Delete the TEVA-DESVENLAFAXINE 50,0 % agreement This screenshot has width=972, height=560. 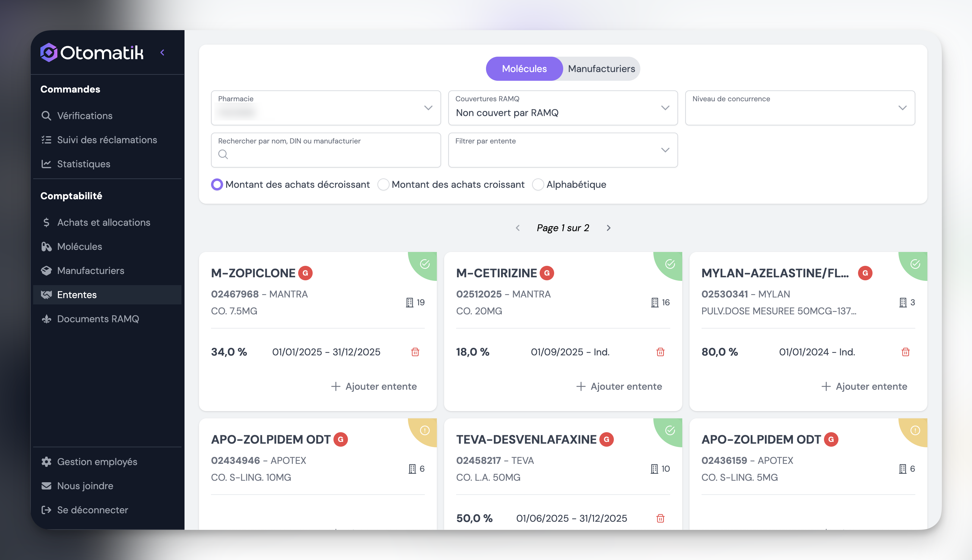coord(660,518)
